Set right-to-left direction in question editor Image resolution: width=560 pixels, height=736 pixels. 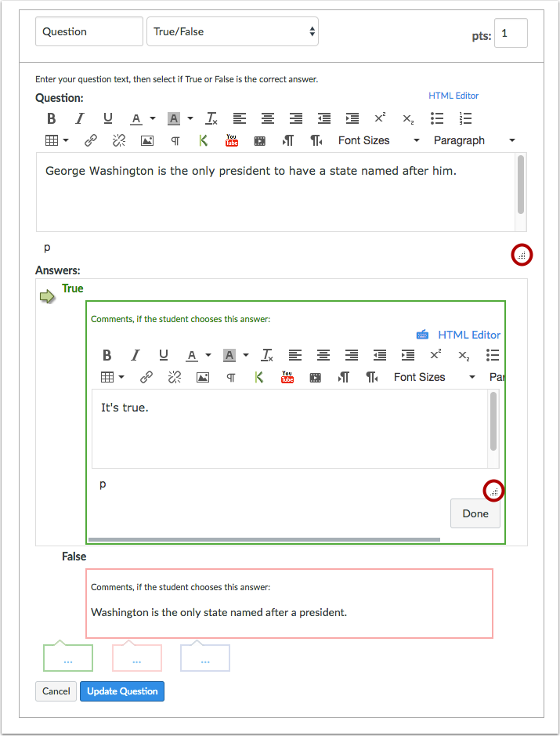pyautogui.click(x=316, y=140)
